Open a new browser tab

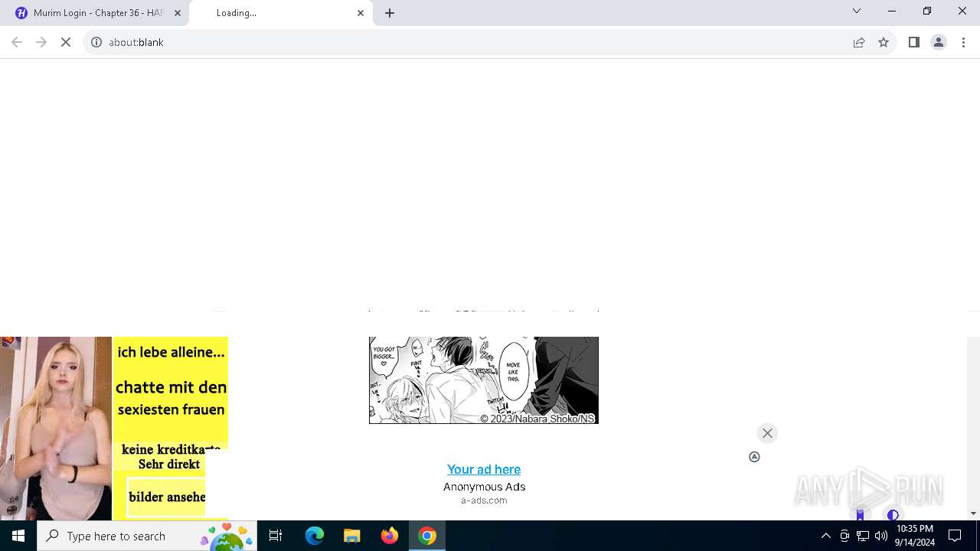pyautogui.click(x=390, y=13)
